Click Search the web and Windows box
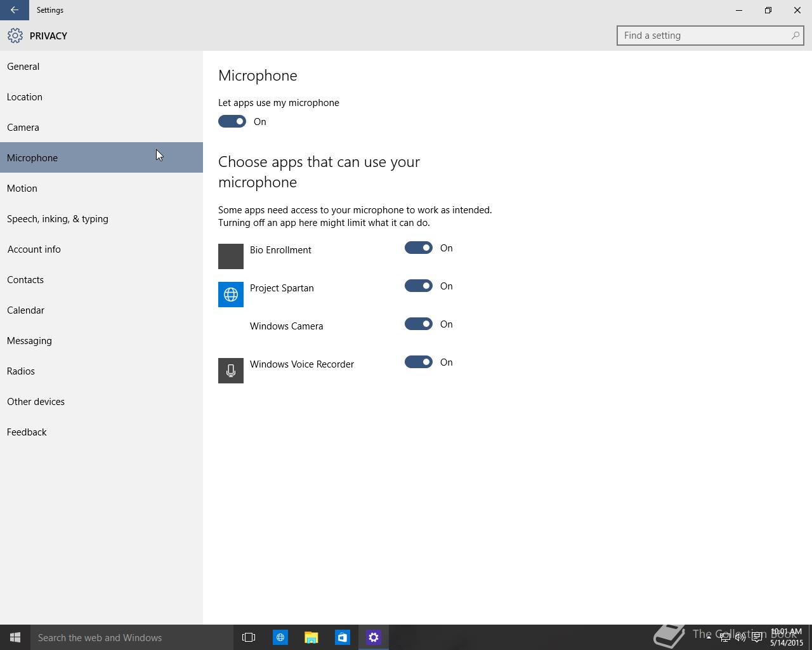812x650 pixels. tap(132, 637)
